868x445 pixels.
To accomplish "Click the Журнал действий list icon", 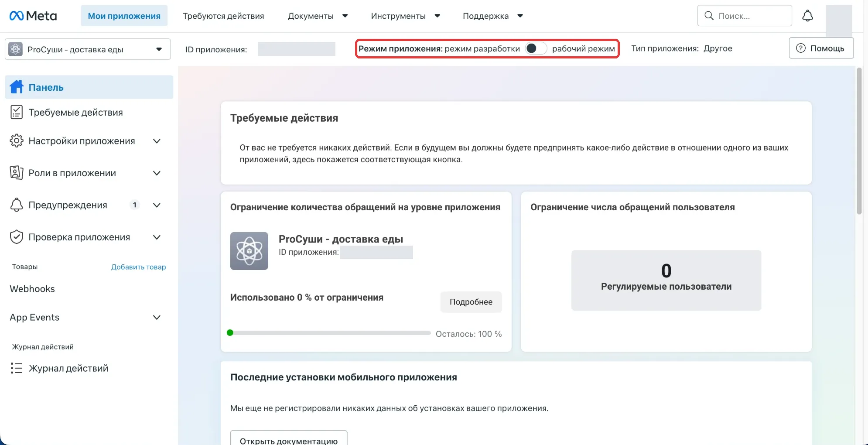I will coord(17,368).
